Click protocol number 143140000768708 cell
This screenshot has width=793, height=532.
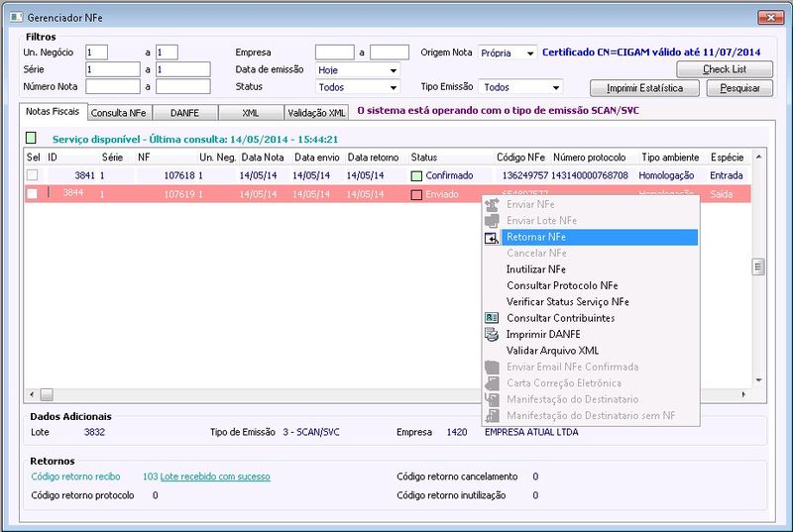(589, 175)
